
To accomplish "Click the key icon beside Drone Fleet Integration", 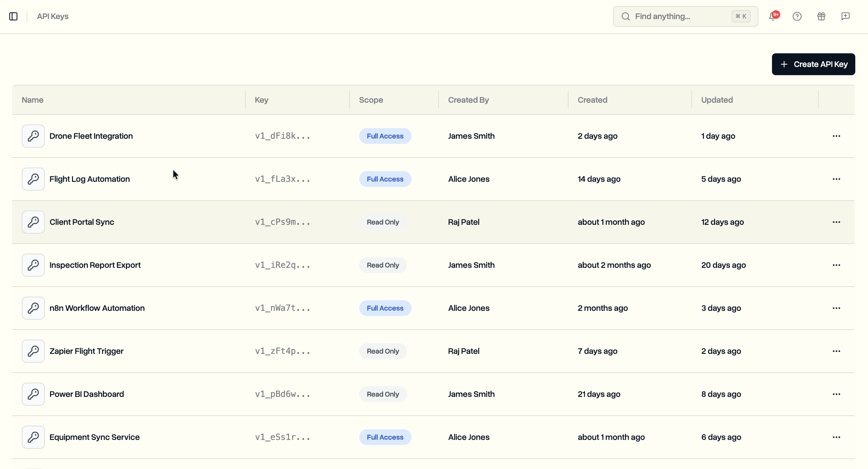I will [33, 136].
